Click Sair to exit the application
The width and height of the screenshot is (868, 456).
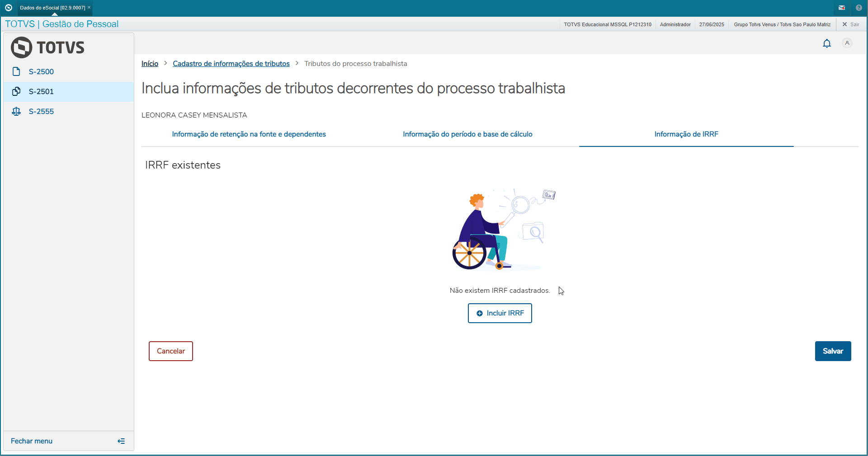coord(851,24)
